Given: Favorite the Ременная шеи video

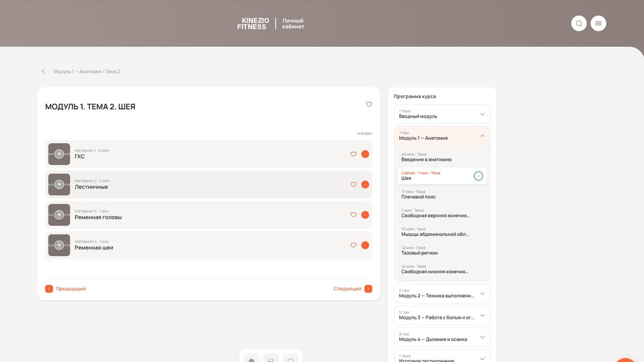Looking at the screenshot, I should [x=353, y=246].
